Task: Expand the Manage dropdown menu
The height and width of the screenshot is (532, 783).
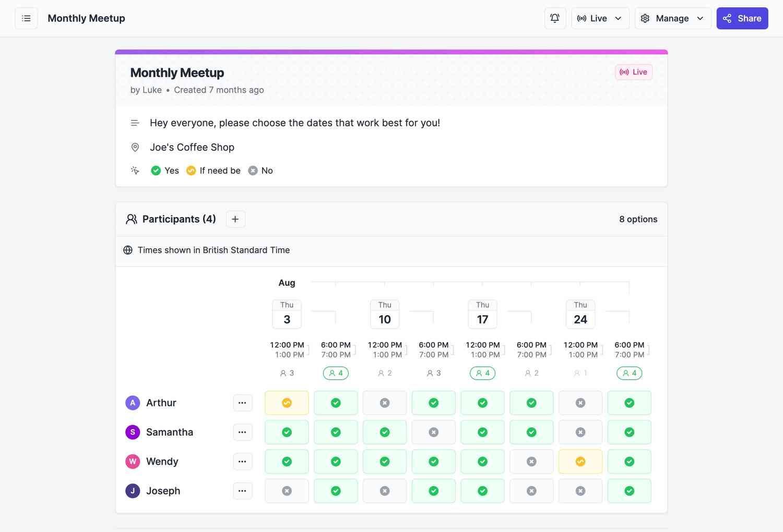Action: (672, 18)
